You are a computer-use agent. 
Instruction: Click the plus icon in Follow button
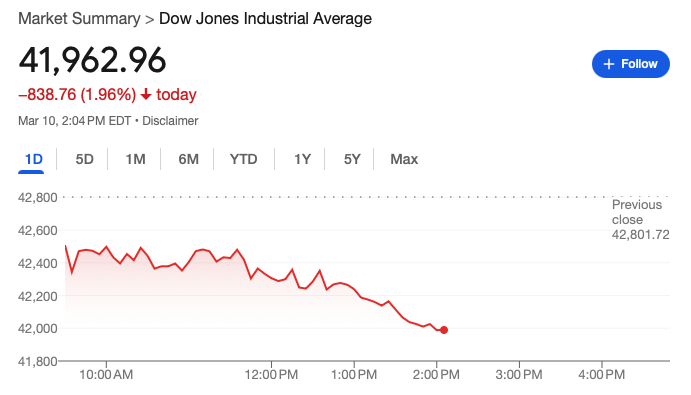(609, 64)
